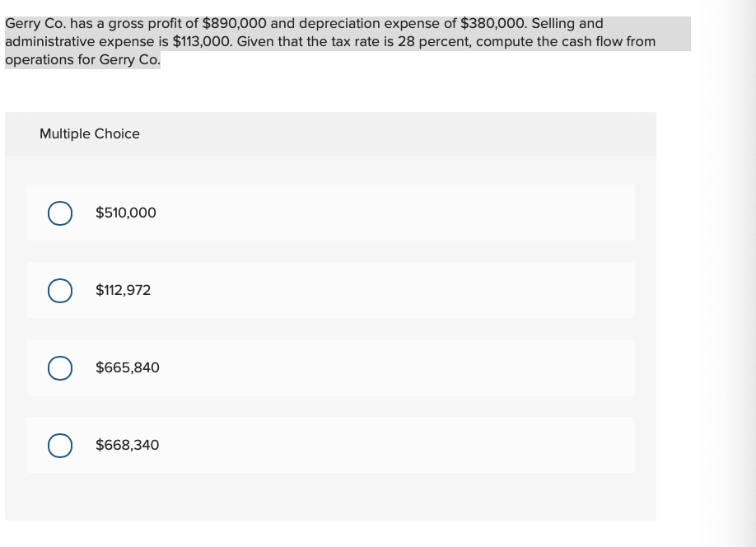Choose the answer labeled $668,340
The image size is (756, 547).
[128, 446]
